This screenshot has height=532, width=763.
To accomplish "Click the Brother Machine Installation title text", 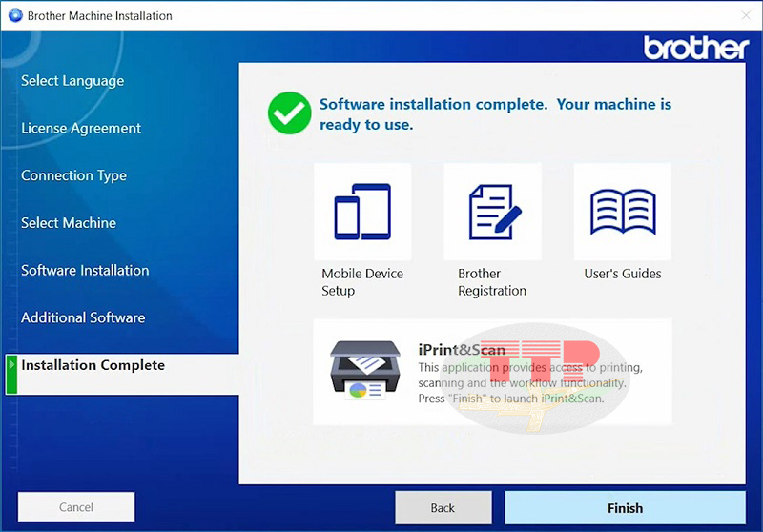I will click(x=100, y=16).
